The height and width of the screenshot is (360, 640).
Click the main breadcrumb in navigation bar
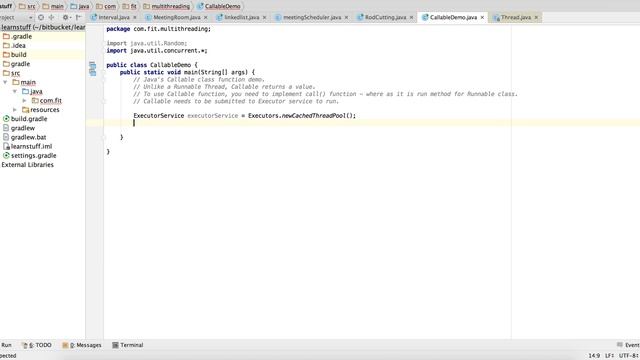pyautogui.click(x=53, y=7)
